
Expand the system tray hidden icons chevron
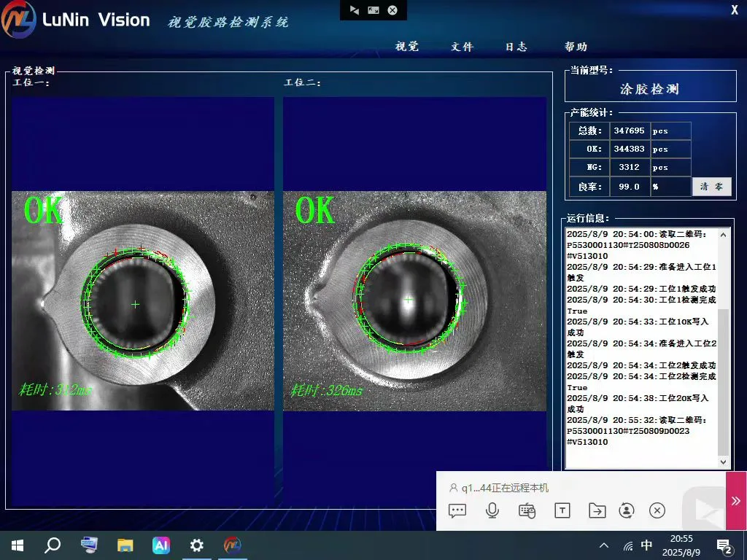click(x=603, y=545)
